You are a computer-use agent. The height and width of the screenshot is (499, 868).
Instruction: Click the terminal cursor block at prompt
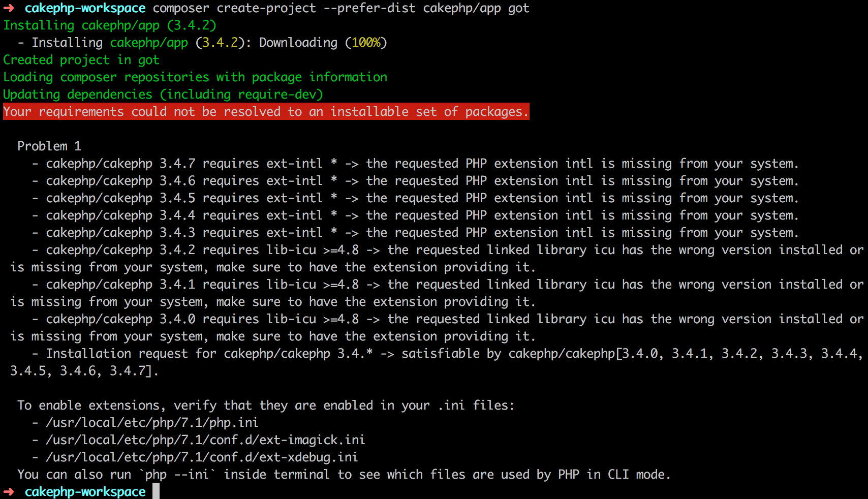[156, 491]
